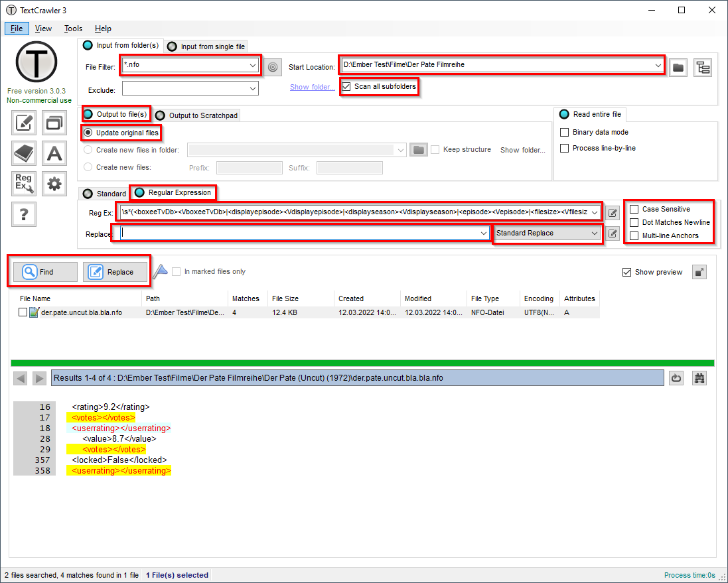This screenshot has width=728, height=583.
Task: Open the View menu
Action: [x=43, y=29]
